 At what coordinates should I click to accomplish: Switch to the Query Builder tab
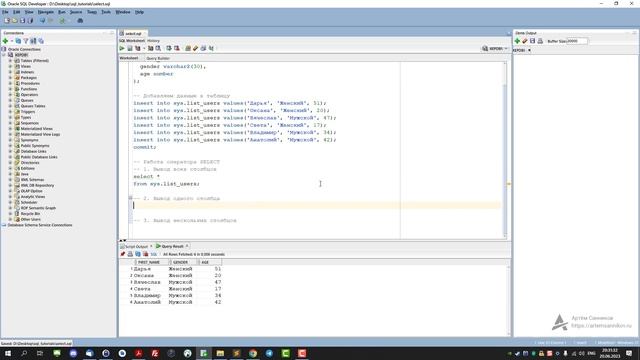[x=158, y=58]
